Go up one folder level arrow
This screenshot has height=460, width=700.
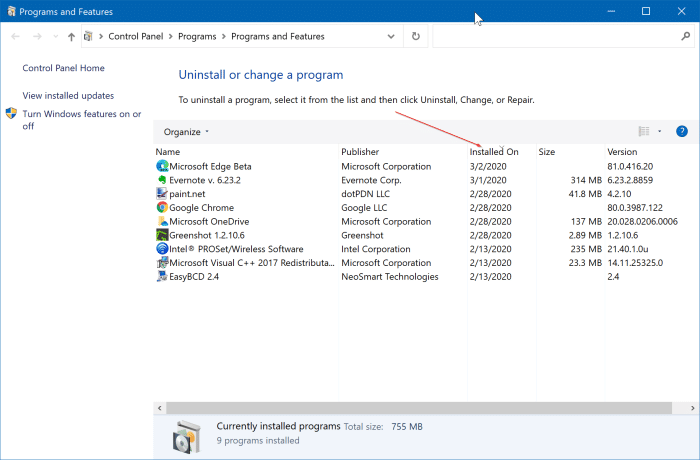[x=71, y=37]
